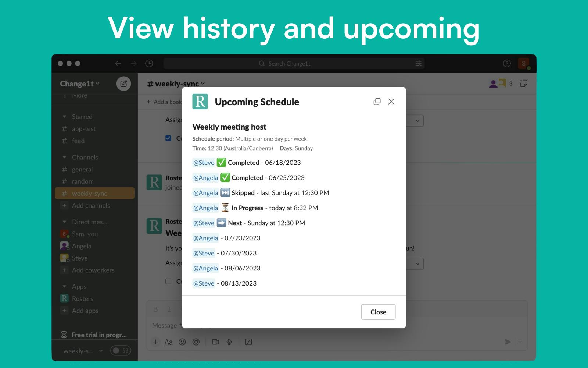Record a video clip
Viewport: 588px width, 368px height.
pos(215,342)
